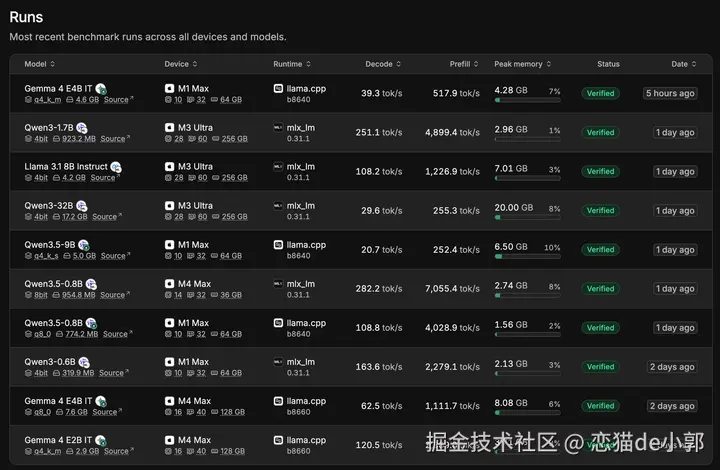Open the Source link for Gemma 4 E2B IT
Image resolution: width=720 pixels, height=470 pixels.
coord(118,451)
